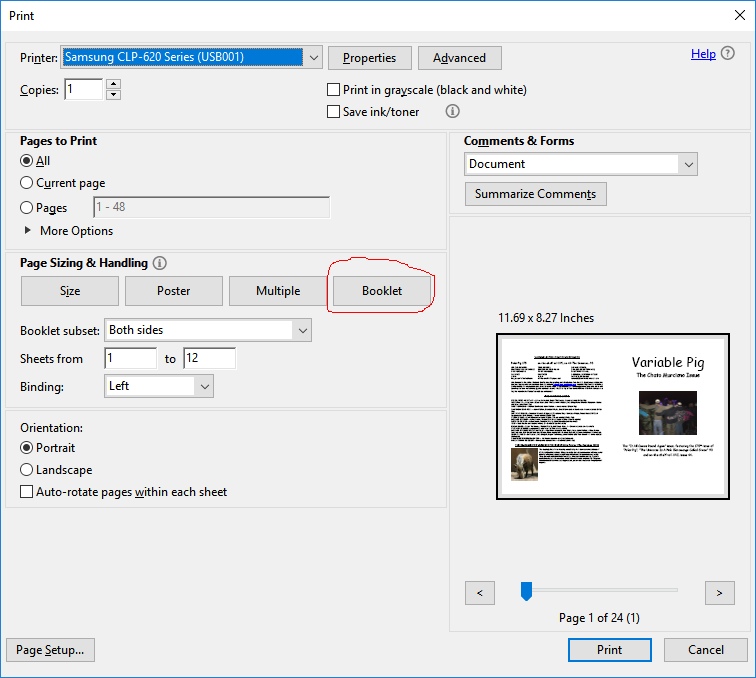Screen dimensions: 756x678
Task: Expand More Options disclosure triangle
Action: [28, 231]
